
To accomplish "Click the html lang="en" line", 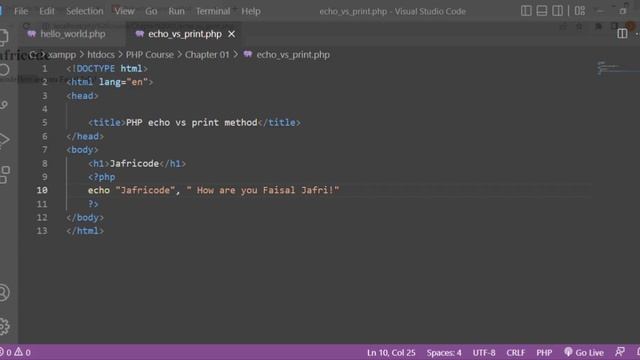I will pyautogui.click(x=109, y=82).
